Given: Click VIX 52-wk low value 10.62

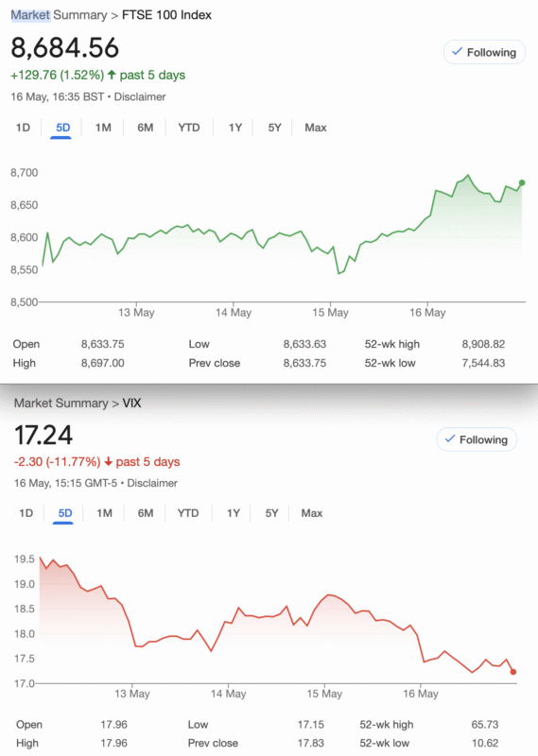Looking at the screenshot, I should pos(485,744).
